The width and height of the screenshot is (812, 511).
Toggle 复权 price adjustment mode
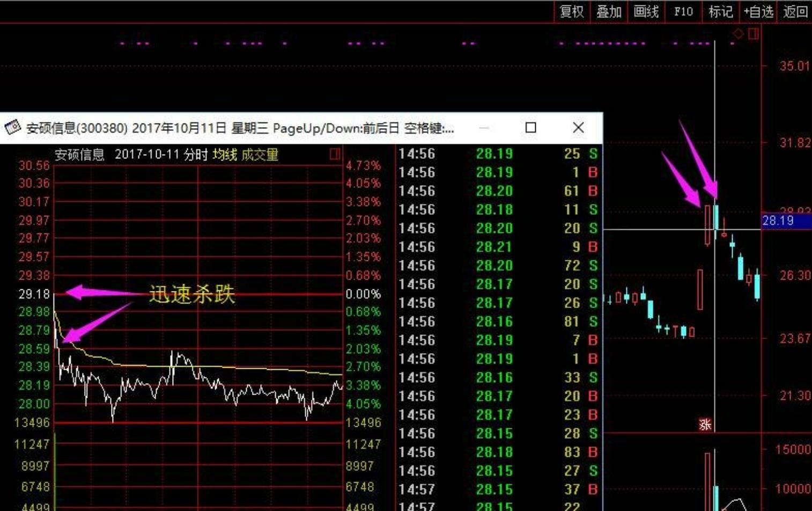[x=572, y=12]
